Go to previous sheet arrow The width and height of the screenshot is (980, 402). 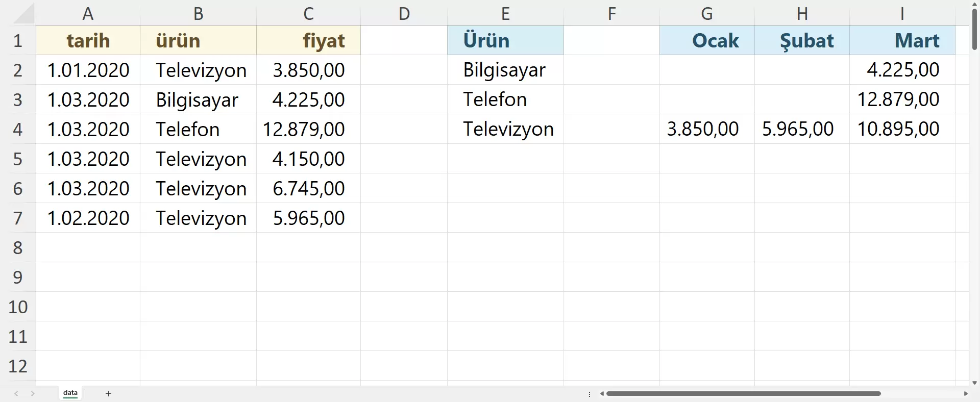point(16,393)
